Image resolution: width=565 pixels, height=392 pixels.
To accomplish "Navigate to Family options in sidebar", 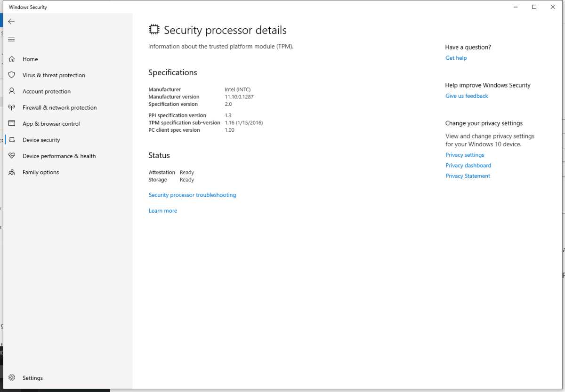I will (40, 172).
